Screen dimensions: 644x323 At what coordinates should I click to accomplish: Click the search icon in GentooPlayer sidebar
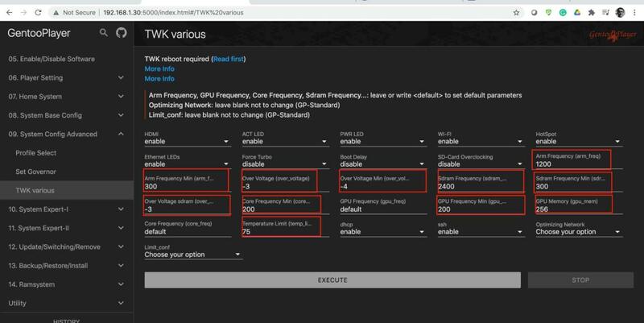tap(103, 33)
